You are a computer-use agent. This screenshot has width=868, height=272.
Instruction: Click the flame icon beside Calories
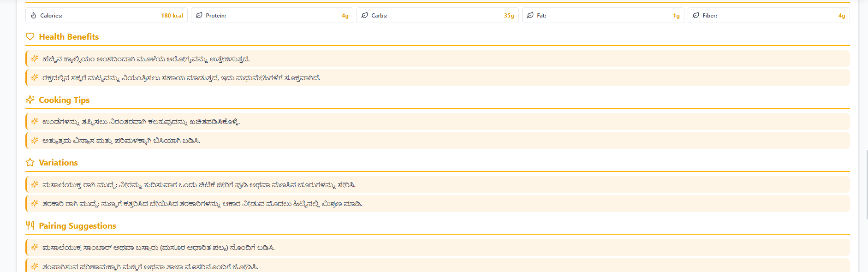(x=34, y=15)
